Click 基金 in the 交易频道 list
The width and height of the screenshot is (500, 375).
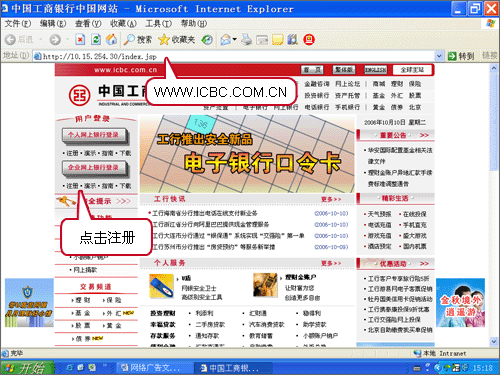83,313
